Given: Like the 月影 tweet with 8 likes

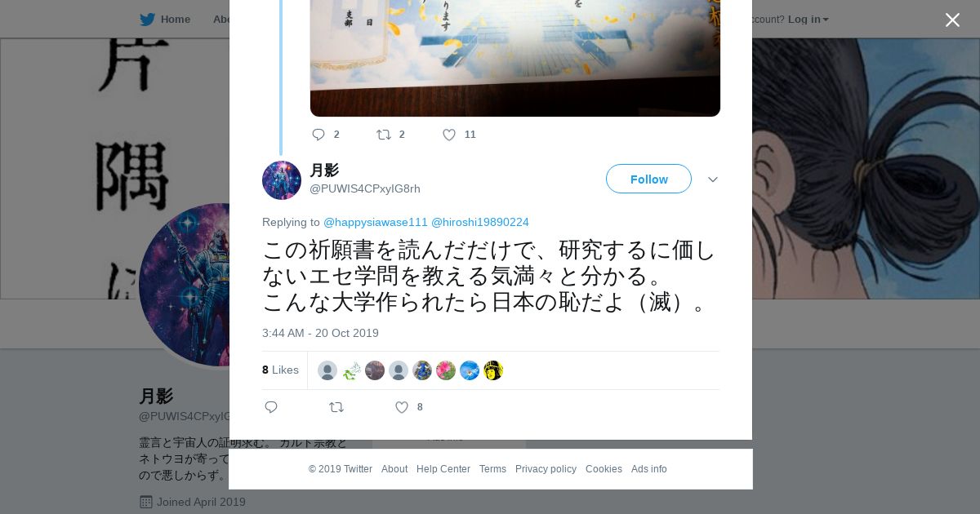Looking at the screenshot, I should tap(402, 407).
